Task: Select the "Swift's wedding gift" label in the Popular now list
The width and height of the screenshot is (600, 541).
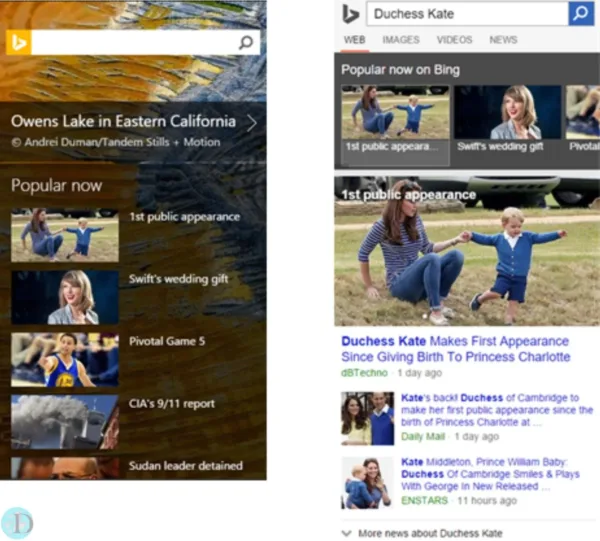Action: 178,279
